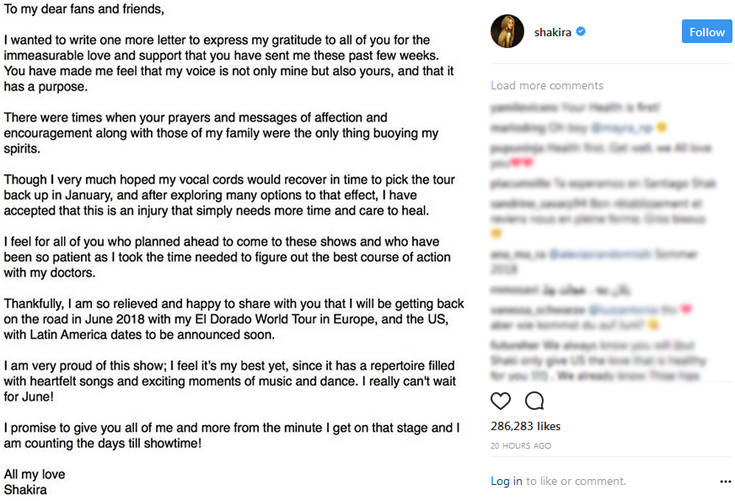The height and width of the screenshot is (501, 735).
Task: Click the comment speech bubble icon
Action: 534,401
